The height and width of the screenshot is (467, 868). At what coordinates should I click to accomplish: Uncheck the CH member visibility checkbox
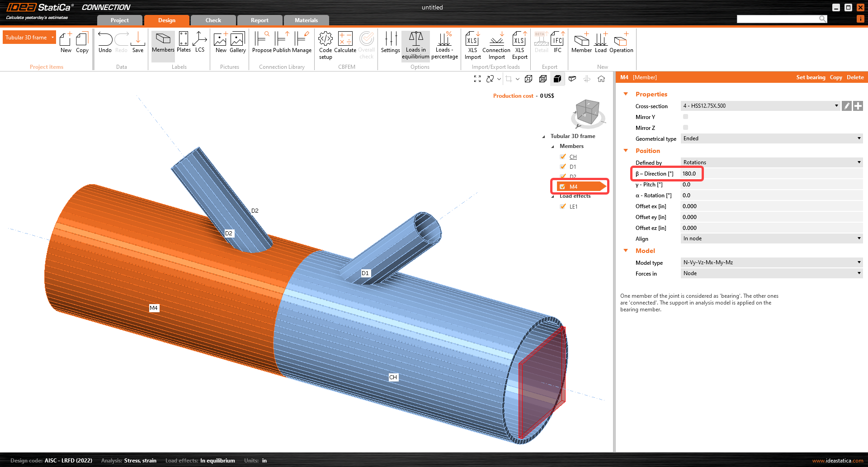[x=563, y=157]
